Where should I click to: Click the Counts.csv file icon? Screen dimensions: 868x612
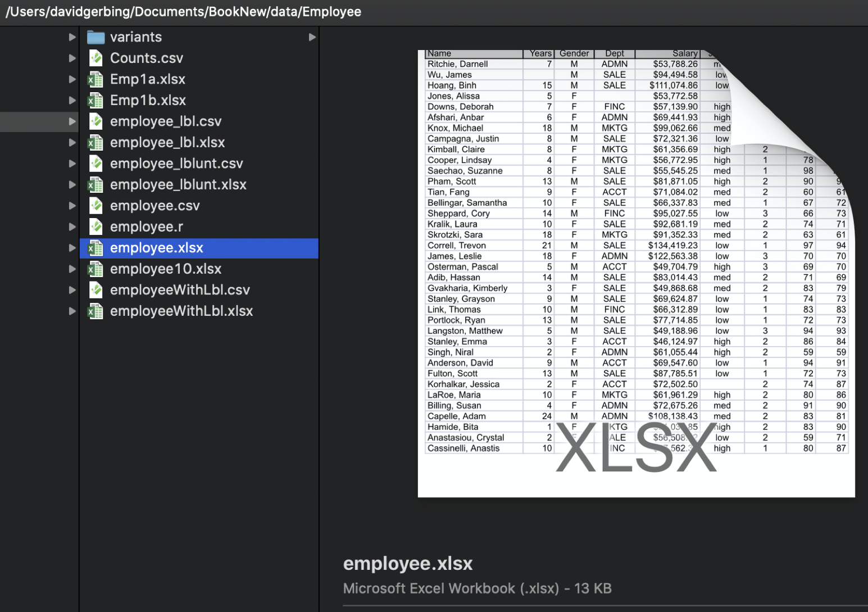click(x=96, y=58)
